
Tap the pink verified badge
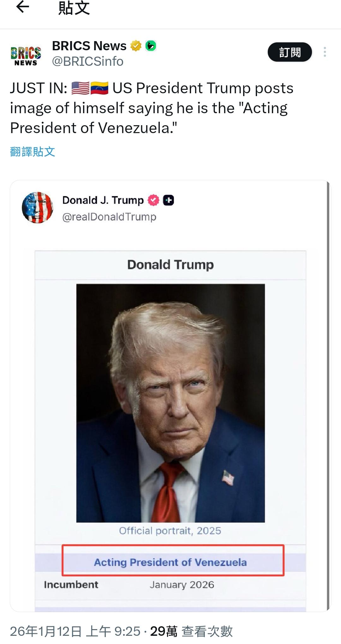[x=153, y=200]
